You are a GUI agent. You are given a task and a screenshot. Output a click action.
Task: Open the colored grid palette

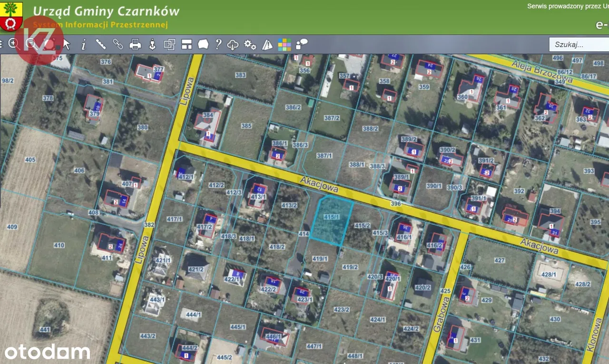tap(285, 45)
